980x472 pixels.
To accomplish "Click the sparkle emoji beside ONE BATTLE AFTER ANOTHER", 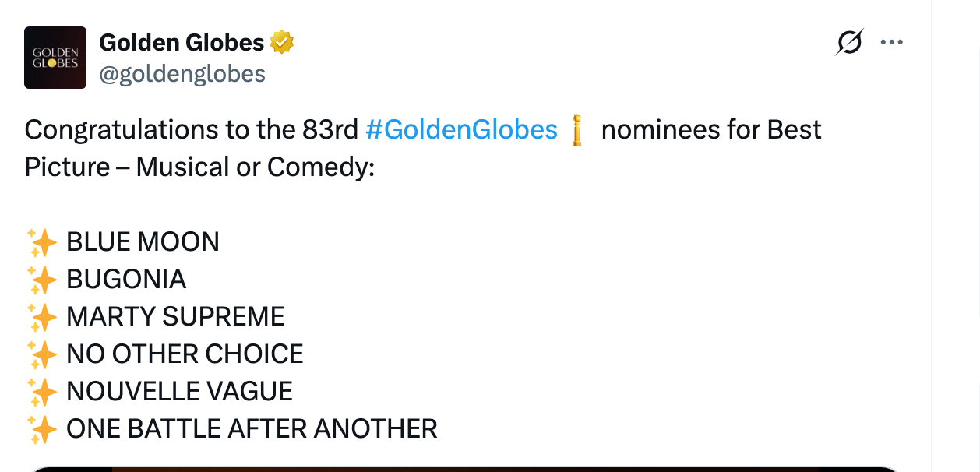I will 42,429.
